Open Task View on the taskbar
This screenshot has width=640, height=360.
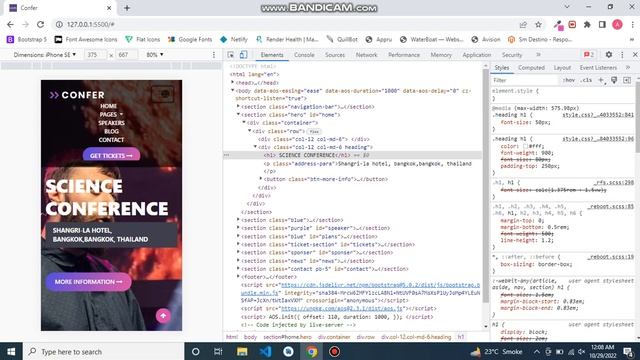click(218, 351)
